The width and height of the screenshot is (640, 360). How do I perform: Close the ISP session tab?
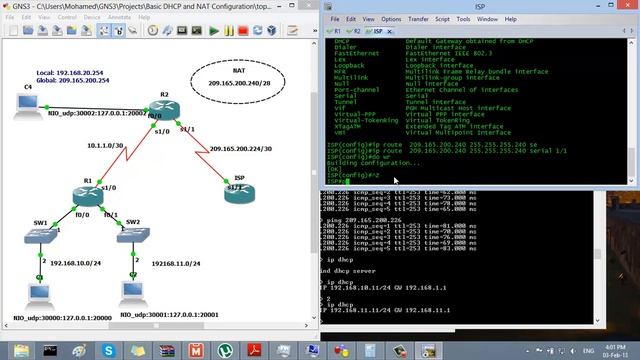click(x=389, y=31)
